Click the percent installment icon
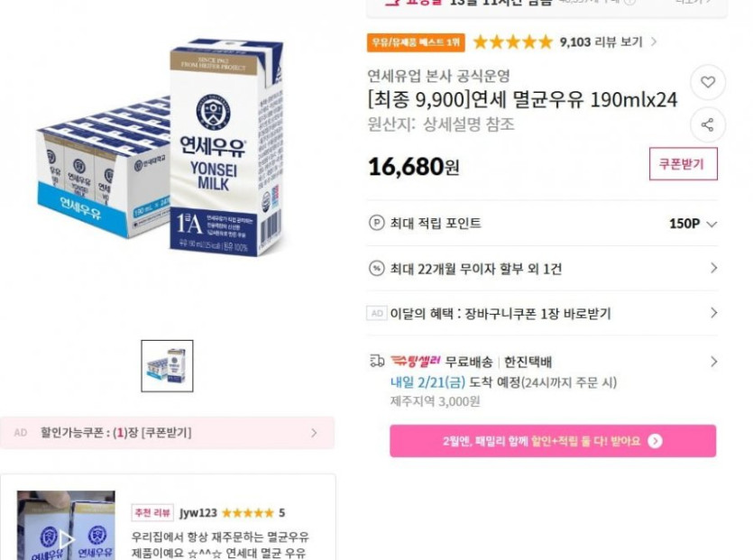The width and height of the screenshot is (753, 560). click(377, 269)
